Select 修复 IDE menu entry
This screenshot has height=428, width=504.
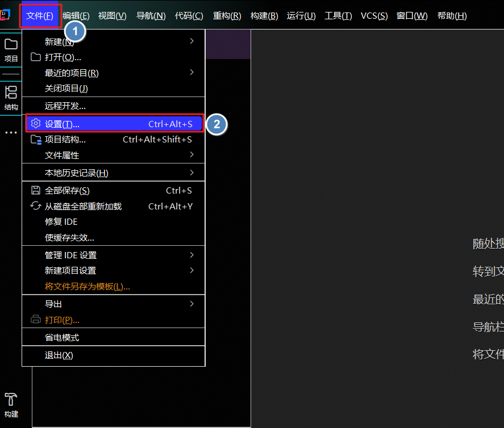113,222
